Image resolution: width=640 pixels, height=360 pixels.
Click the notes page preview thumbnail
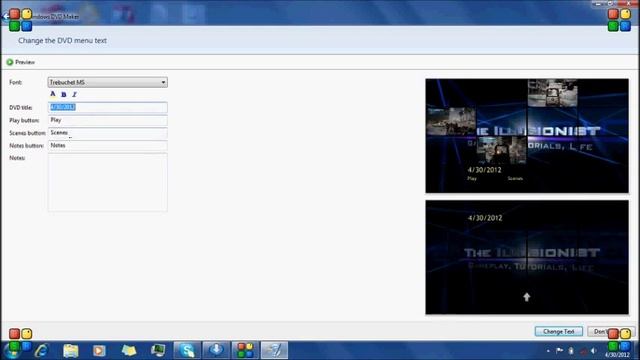point(527,257)
